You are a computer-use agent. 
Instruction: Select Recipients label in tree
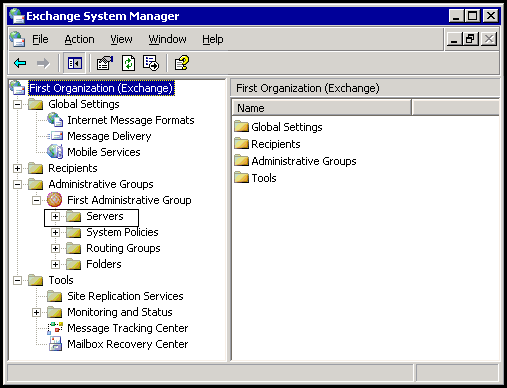tap(73, 168)
